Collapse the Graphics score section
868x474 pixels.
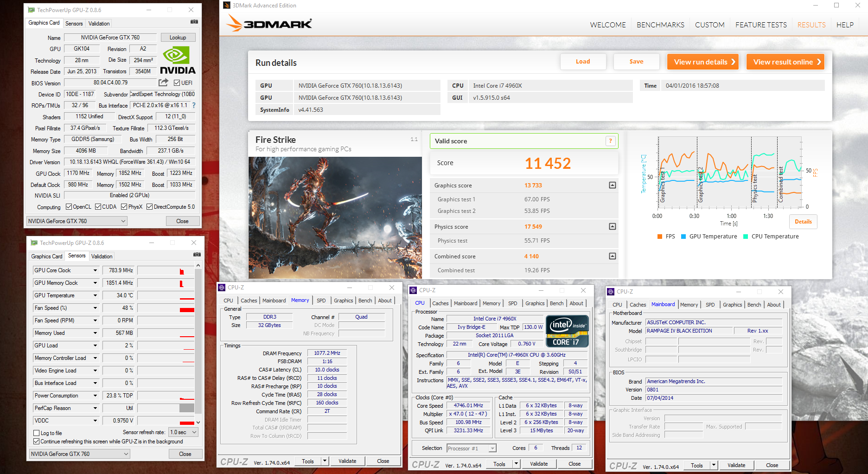[x=613, y=185]
